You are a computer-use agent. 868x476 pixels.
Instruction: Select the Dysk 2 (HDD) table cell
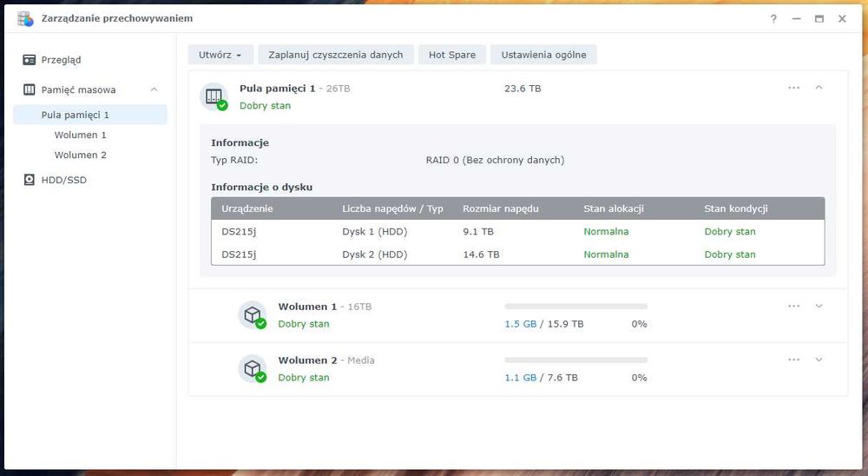[x=375, y=255]
